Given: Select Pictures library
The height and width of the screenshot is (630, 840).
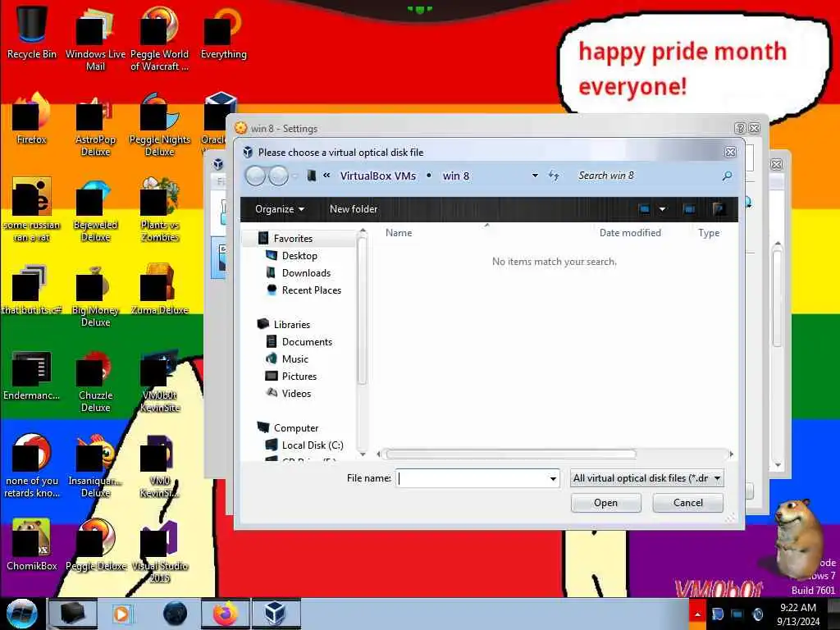Looking at the screenshot, I should [x=299, y=376].
